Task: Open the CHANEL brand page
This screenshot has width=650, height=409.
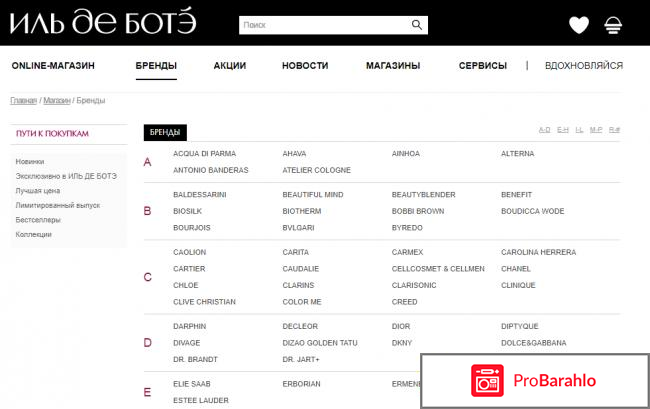Action: coord(516,269)
